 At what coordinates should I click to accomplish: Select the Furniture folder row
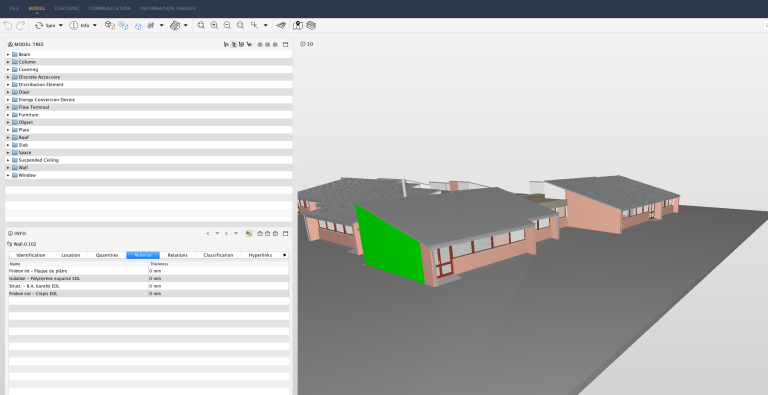pyautogui.click(x=149, y=115)
